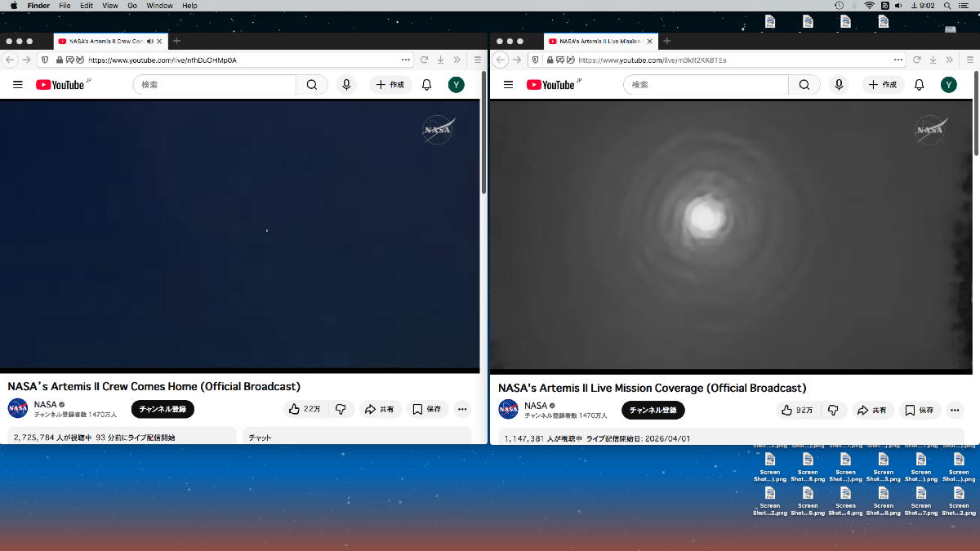Click the left window page scrollbar

click(483, 132)
